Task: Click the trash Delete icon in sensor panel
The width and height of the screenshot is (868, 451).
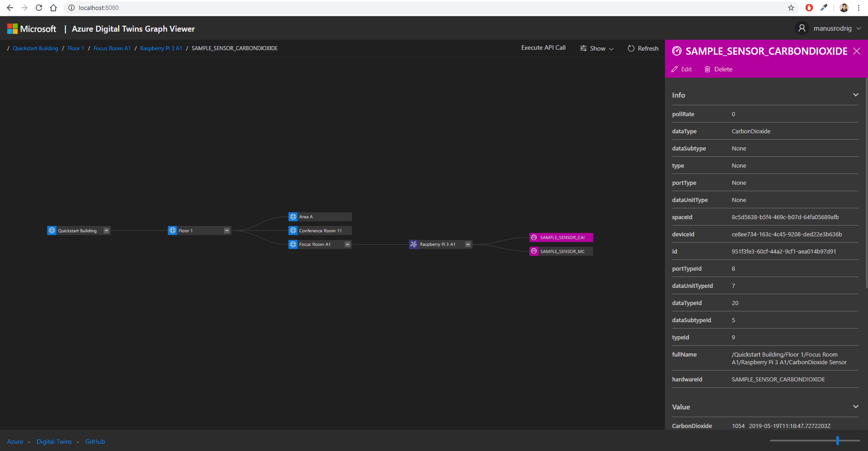Action: [x=707, y=69]
